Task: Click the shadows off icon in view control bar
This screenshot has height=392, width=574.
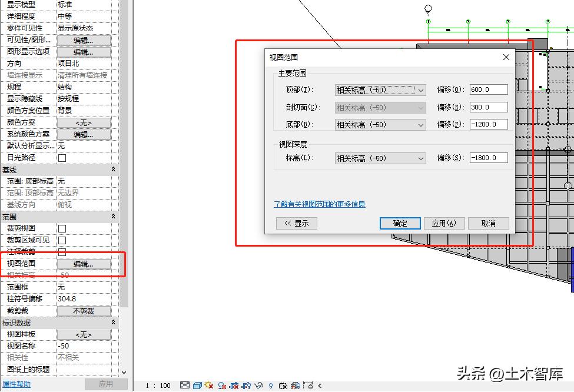Action: [x=221, y=386]
